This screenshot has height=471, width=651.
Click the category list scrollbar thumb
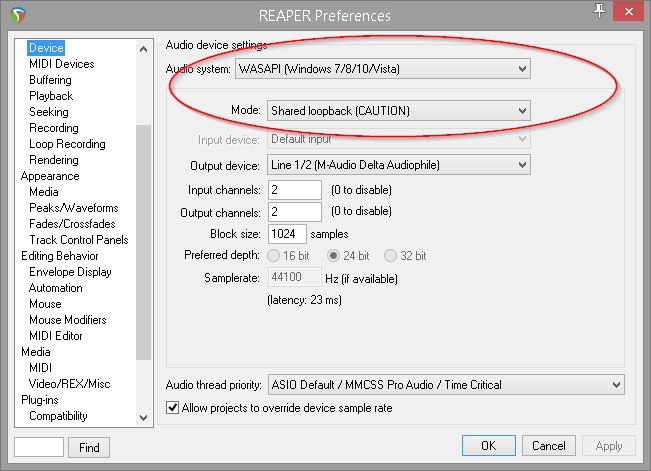[x=144, y=242]
